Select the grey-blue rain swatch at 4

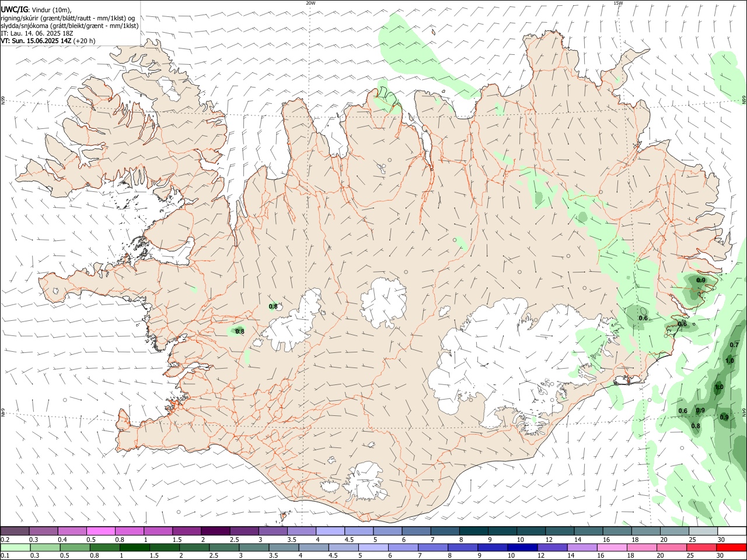coord(313,547)
